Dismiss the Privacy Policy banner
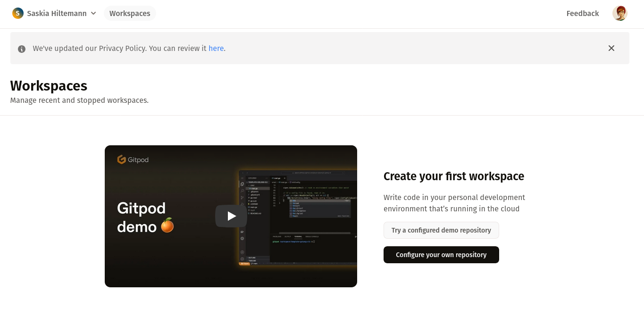Viewport: 644px width, 309px height. tap(611, 48)
